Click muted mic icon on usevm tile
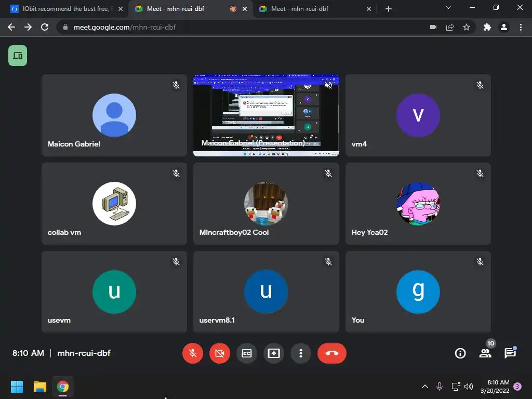This screenshot has width=532, height=399. tap(176, 262)
